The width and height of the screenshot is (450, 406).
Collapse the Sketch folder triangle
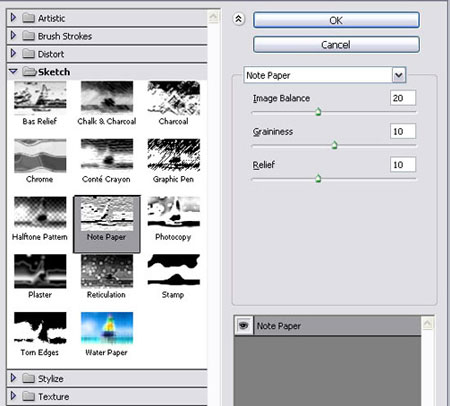(13, 71)
